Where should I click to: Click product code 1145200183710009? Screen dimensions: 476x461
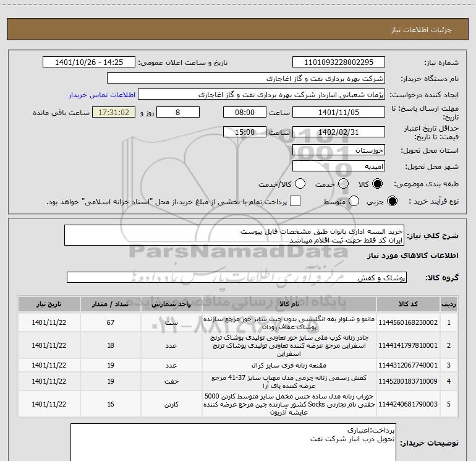pos(408,381)
